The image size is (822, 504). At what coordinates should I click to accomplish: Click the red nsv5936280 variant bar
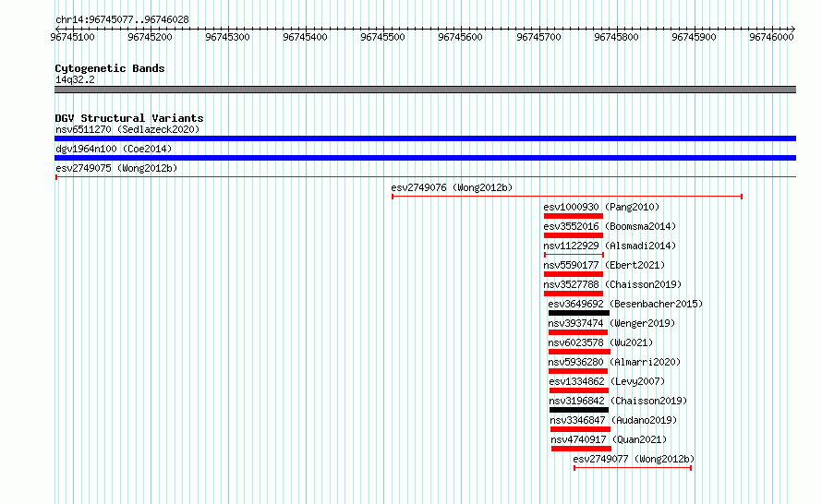[x=578, y=371]
